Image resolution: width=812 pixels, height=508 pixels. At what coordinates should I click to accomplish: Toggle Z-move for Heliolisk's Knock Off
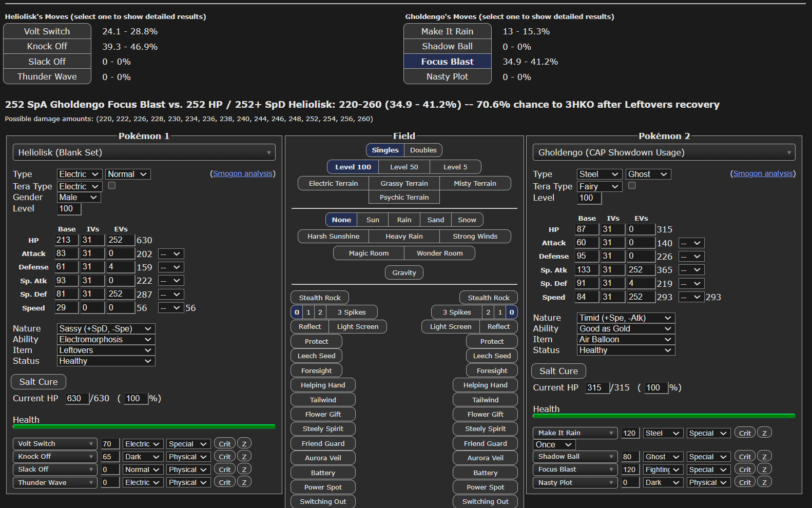(244, 457)
